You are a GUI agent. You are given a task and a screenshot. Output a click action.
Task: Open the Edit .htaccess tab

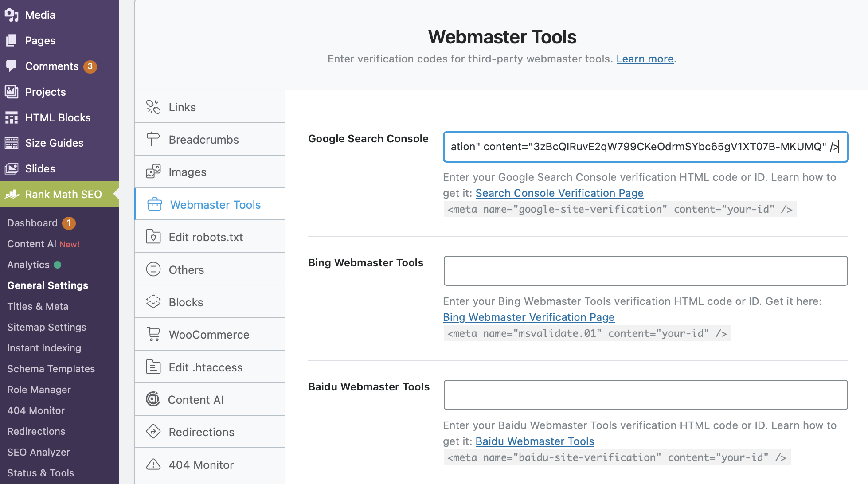pyautogui.click(x=205, y=367)
